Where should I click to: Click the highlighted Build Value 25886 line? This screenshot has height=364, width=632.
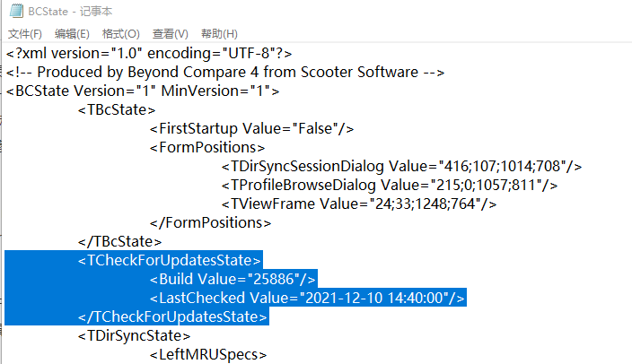click(x=233, y=279)
